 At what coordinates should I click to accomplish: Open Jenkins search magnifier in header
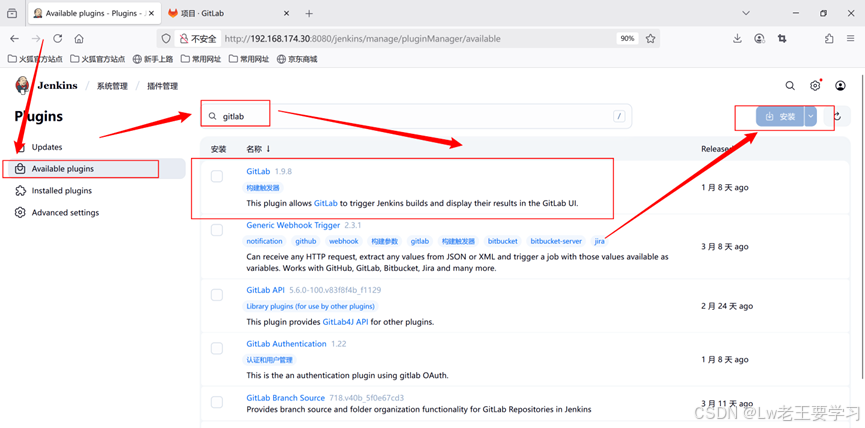(790, 85)
